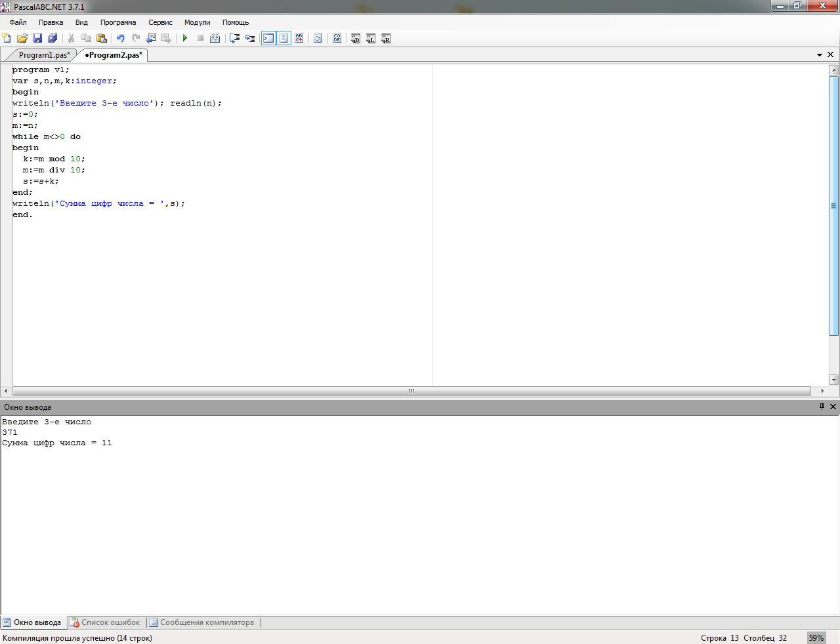
Task: Click the toolbar icon marked R
Action: pos(386,38)
